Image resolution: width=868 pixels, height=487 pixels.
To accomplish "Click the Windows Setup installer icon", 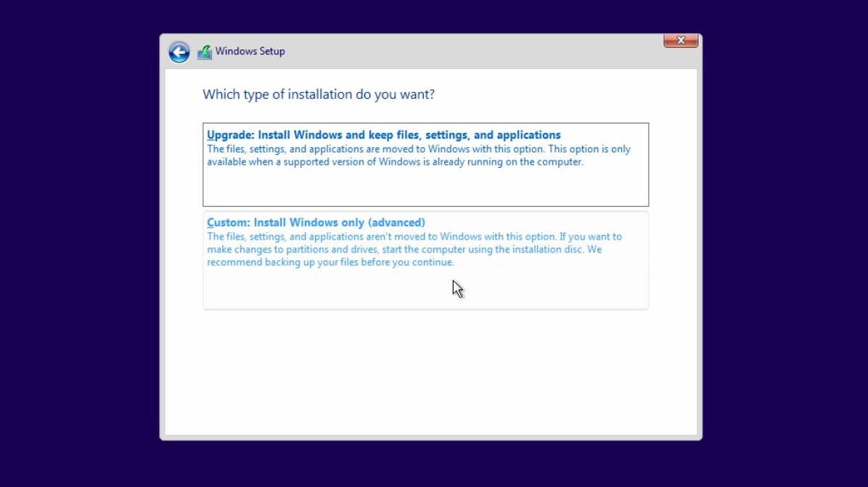I will pos(205,52).
